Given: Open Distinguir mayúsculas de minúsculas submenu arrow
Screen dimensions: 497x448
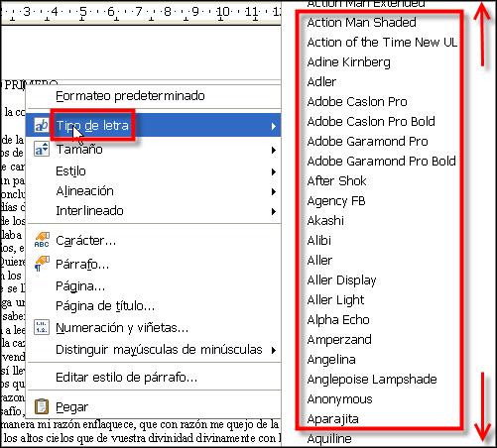Looking at the screenshot, I should (274, 350).
